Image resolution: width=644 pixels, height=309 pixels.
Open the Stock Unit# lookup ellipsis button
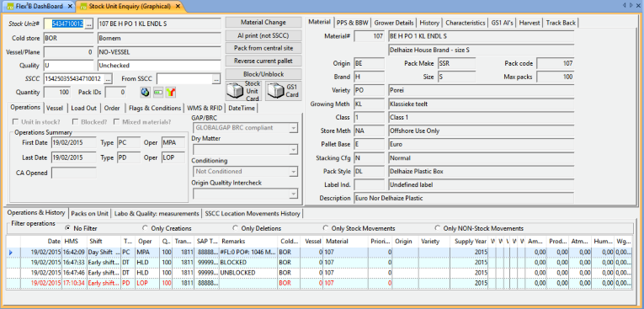click(x=89, y=24)
